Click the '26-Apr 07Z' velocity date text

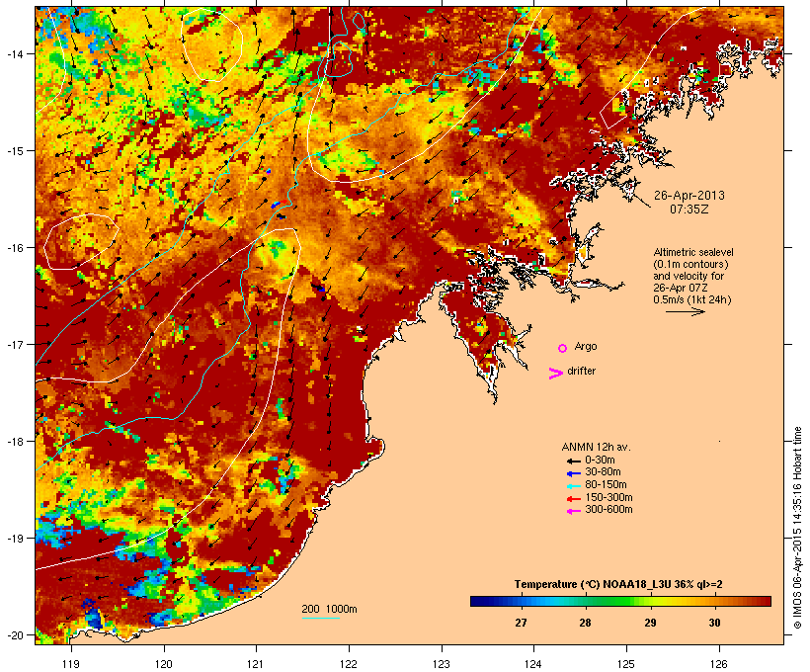[x=681, y=288]
